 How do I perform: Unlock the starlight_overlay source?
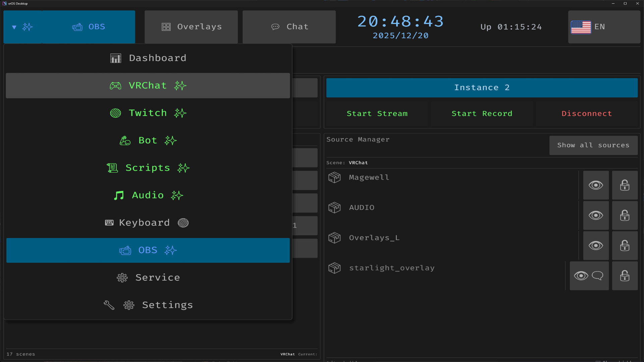[625, 276]
